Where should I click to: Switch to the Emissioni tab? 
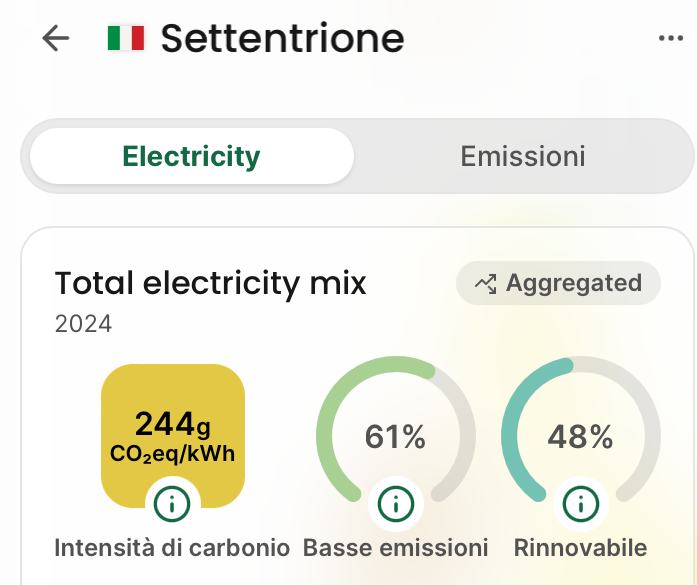[522, 157]
